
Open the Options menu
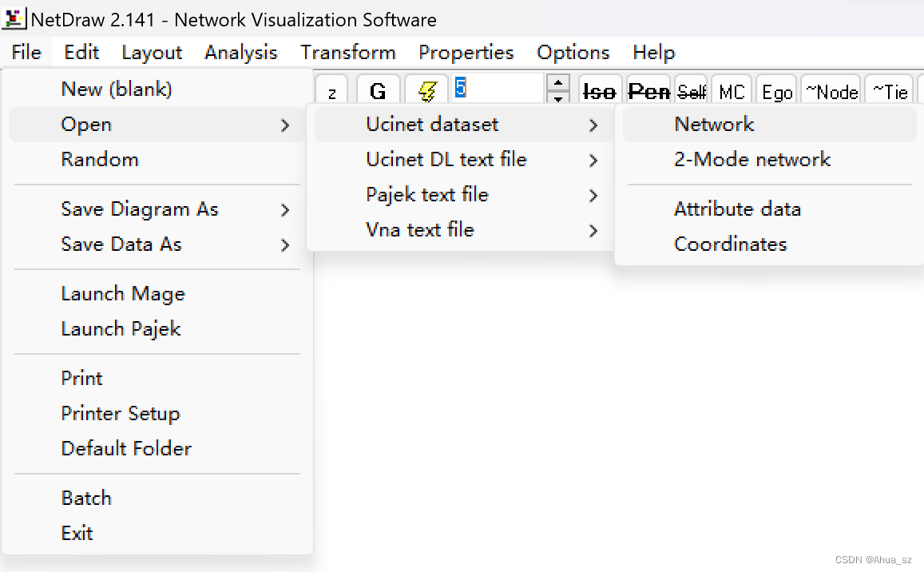click(573, 53)
